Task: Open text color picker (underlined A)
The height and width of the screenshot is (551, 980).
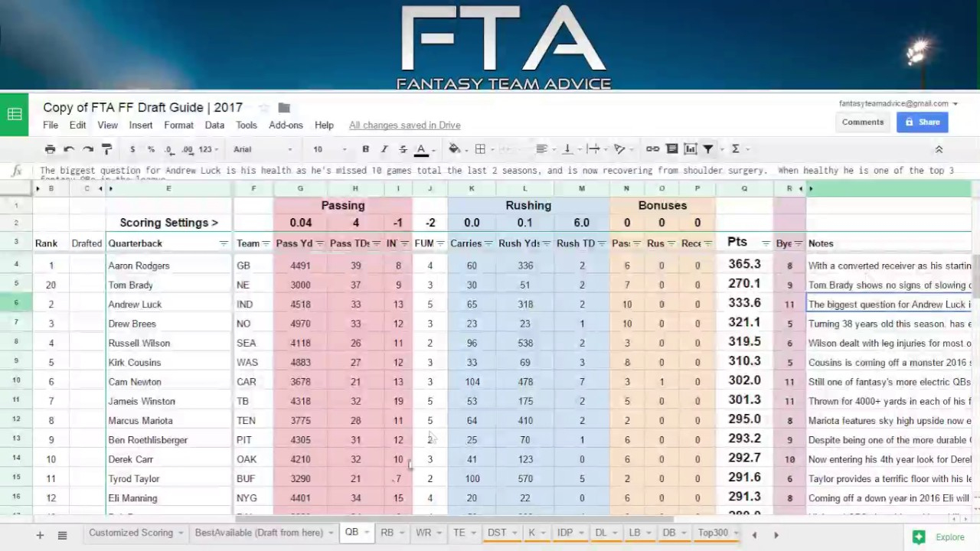Action: pyautogui.click(x=421, y=149)
